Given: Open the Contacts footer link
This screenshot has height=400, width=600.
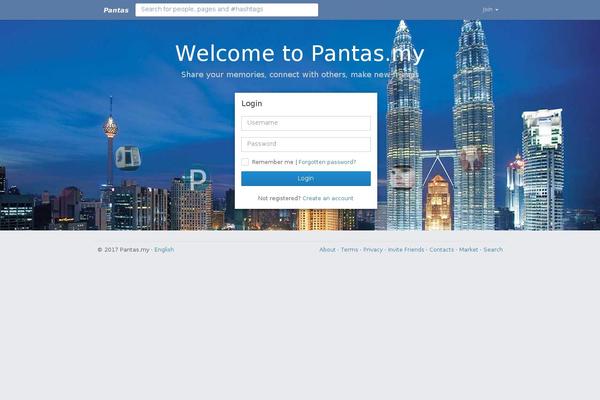Looking at the screenshot, I should click(442, 250).
